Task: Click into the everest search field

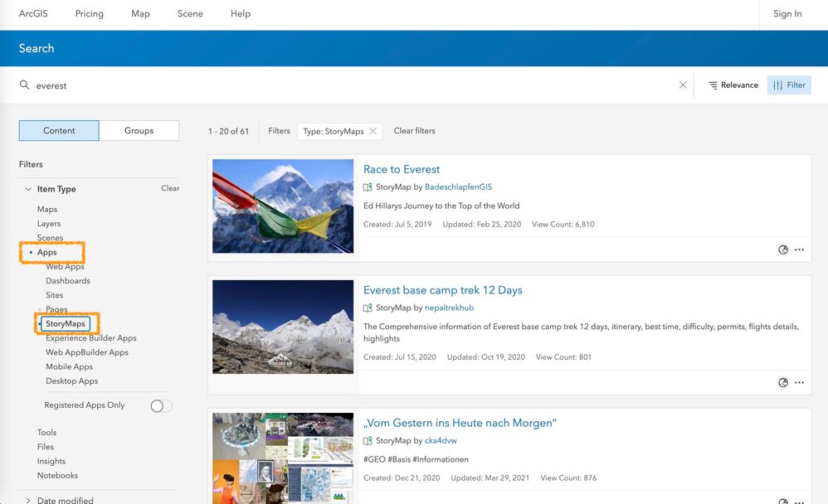Action: click(x=353, y=85)
